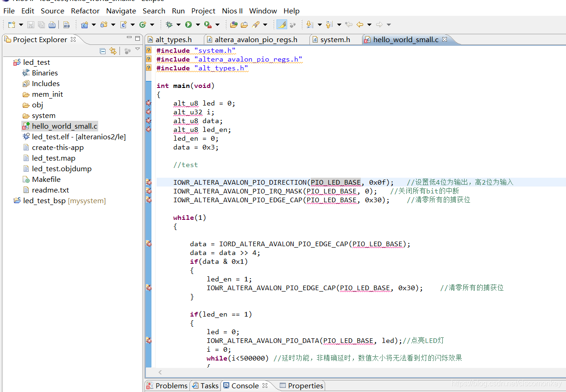The width and height of the screenshot is (566, 392).
Task: Open the Refactor menu
Action: [x=85, y=11]
